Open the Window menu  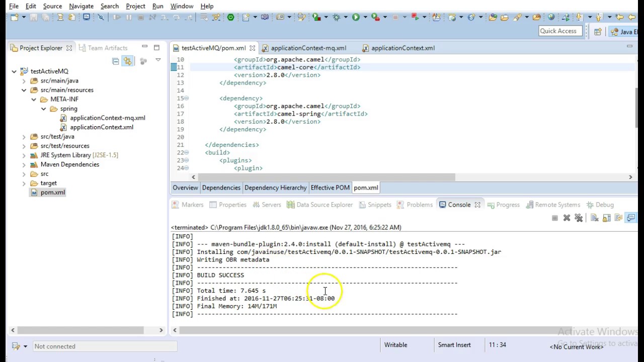click(x=182, y=6)
